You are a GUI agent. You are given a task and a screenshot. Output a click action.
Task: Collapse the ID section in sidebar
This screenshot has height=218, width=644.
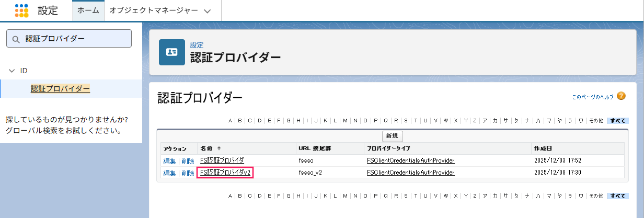[x=11, y=71]
